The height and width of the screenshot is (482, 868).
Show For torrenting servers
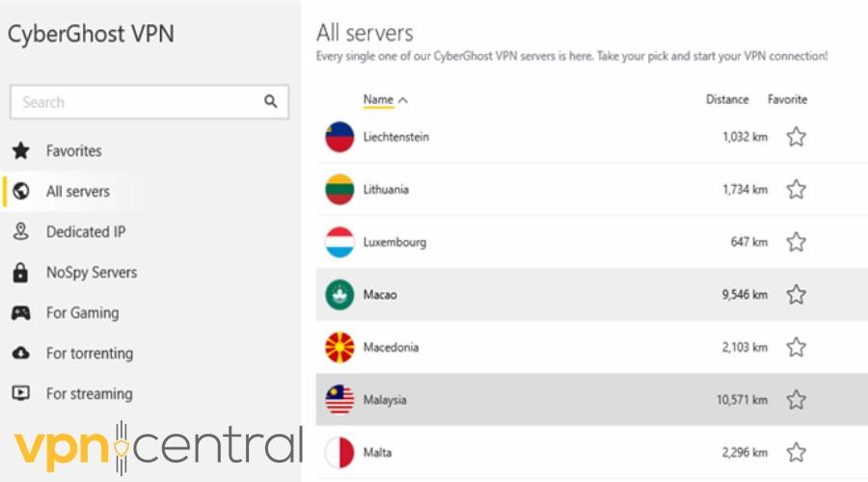pyautogui.click(x=90, y=353)
